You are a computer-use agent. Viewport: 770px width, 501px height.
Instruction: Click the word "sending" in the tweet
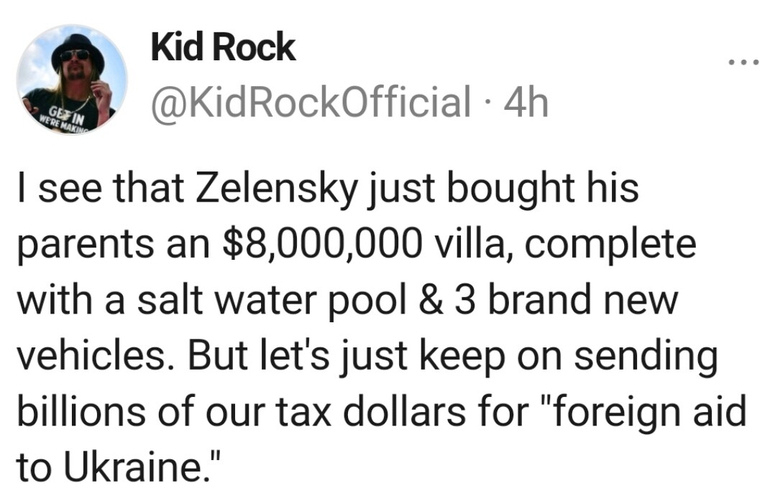pos(646,357)
